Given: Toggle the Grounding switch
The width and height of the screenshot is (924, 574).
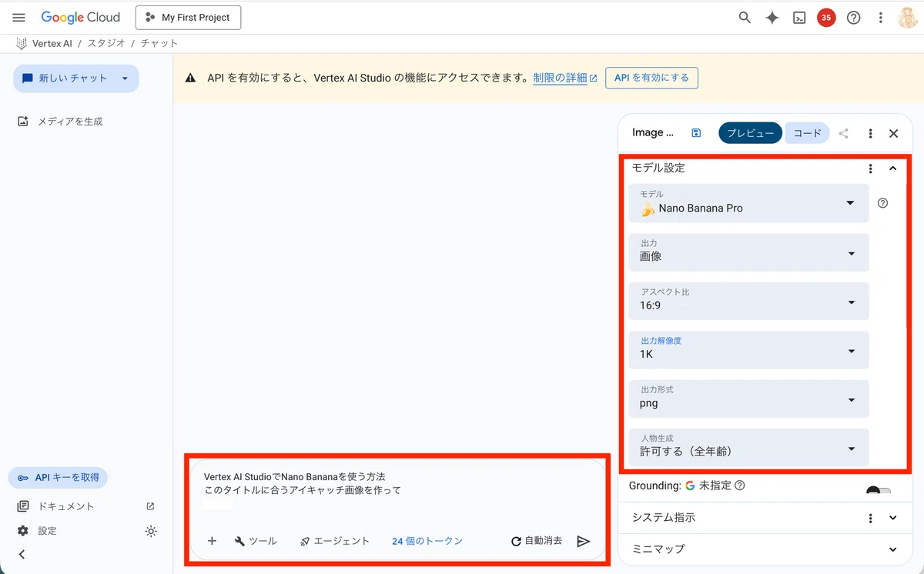Looking at the screenshot, I should (x=878, y=492).
